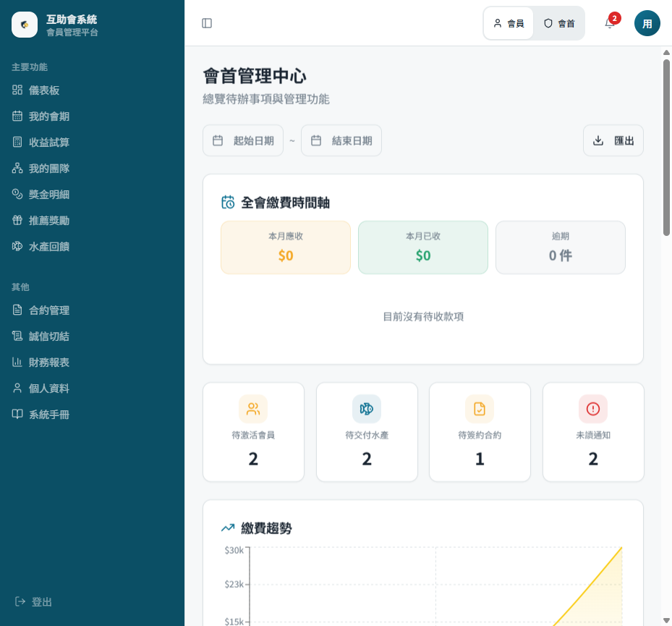This screenshot has width=672, height=626.
Task: Click the 待激活會員 people icon
Action: point(253,409)
